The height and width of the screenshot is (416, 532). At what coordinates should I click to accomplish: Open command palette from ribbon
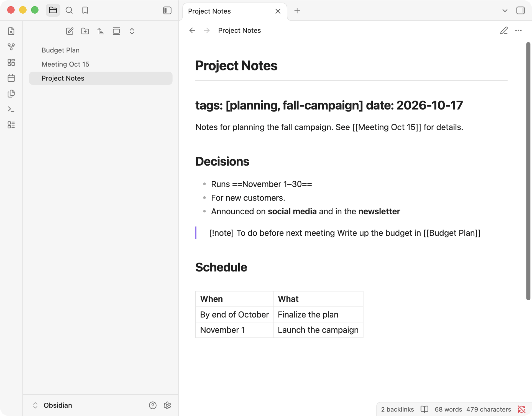(x=11, y=109)
